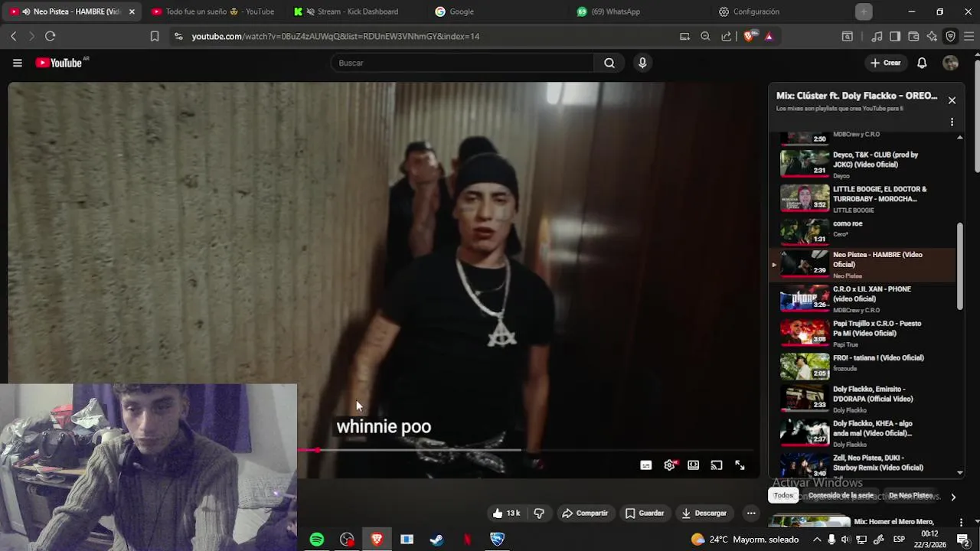Open Brave playlist music note icon
Image resolution: width=980 pixels, height=551 pixels.
[877, 36]
